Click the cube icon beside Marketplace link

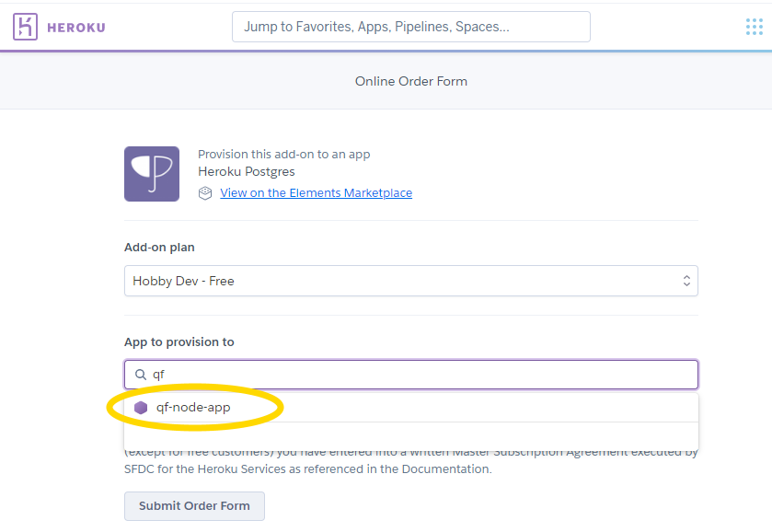[205, 193]
